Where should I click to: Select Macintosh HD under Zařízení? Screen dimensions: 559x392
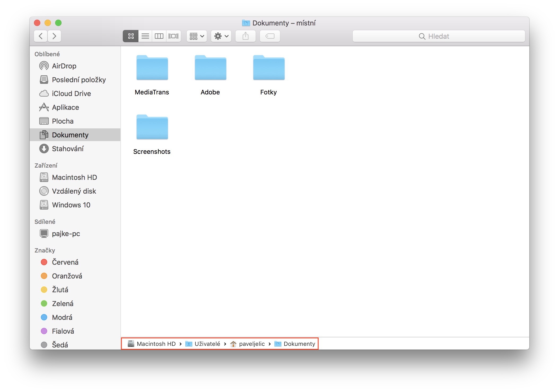74,177
